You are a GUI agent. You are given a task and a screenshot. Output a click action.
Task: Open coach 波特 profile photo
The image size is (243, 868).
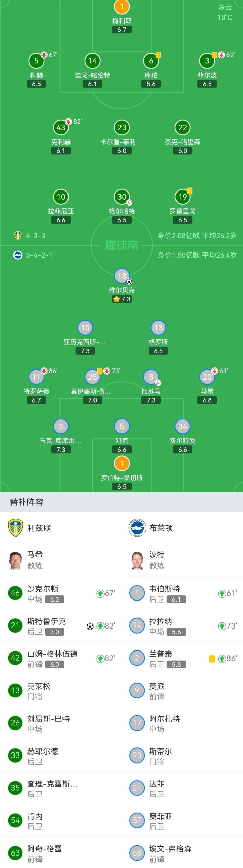(x=137, y=560)
